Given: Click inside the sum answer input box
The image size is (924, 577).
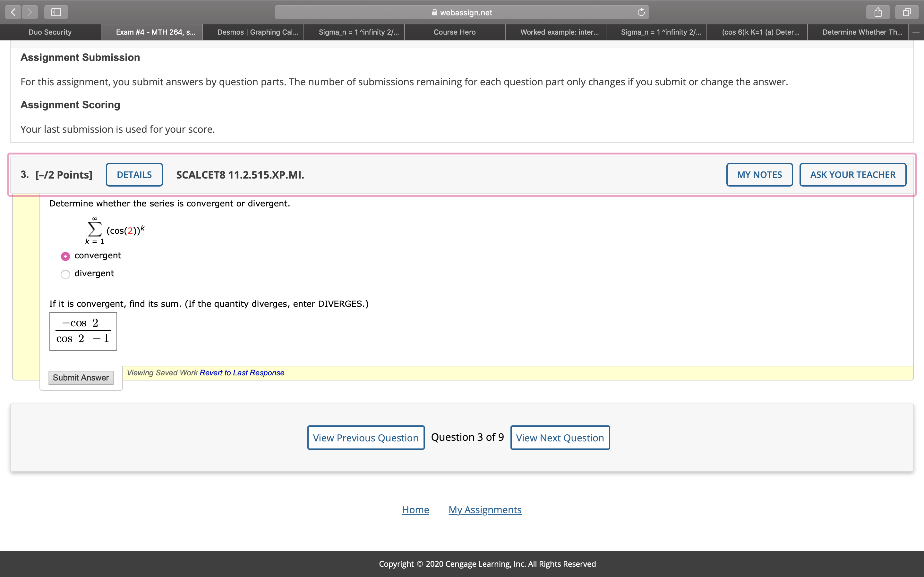Looking at the screenshot, I should tap(83, 331).
